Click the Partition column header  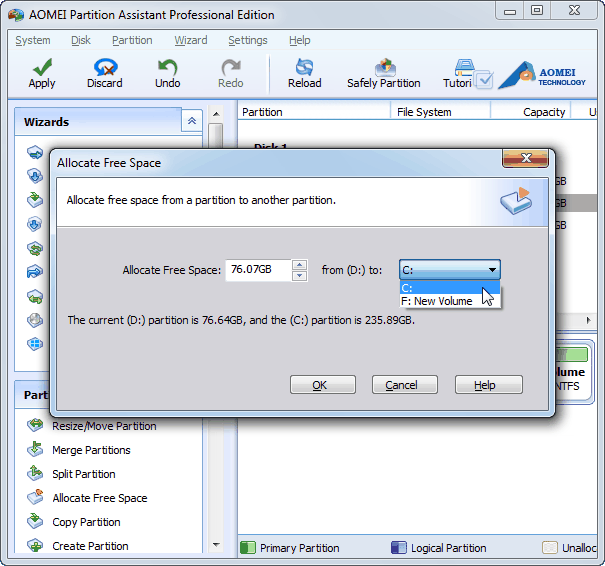click(314, 112)
